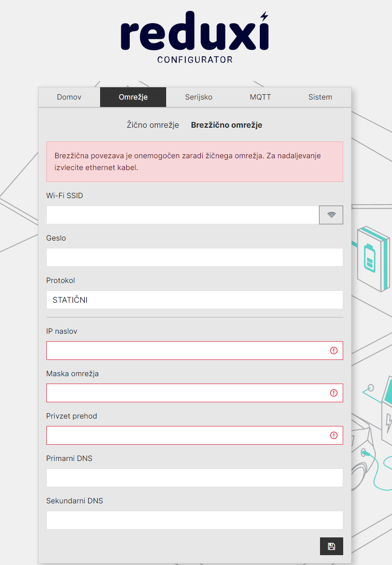Click the Maska omrežja label
The width and height of the screenshot is (392, 565).
click(x=72, y=374)
